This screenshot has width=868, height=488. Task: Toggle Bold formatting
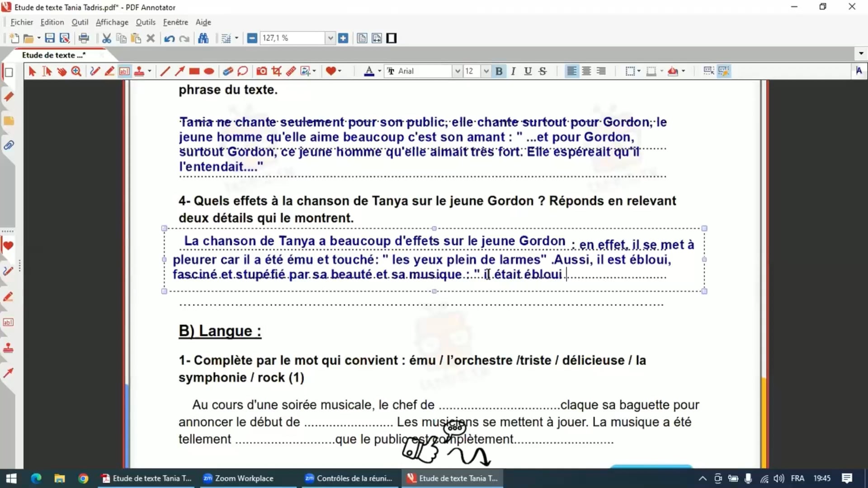click(x=499, y=71)
